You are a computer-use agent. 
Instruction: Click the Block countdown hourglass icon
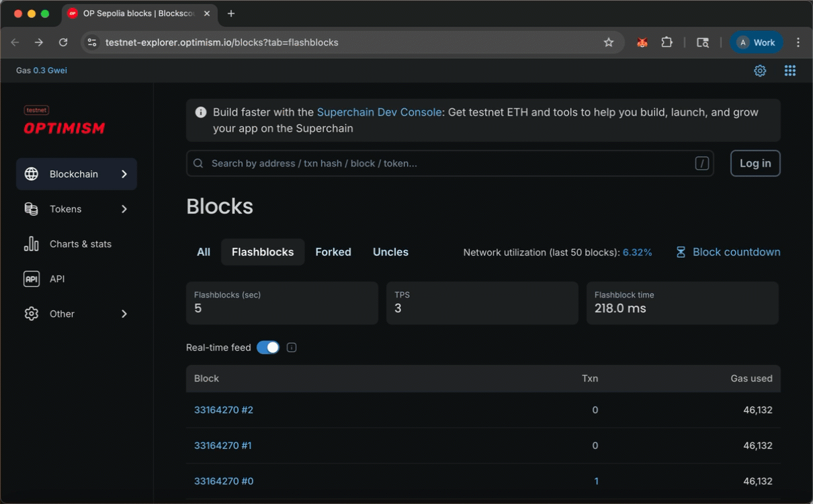680,252
